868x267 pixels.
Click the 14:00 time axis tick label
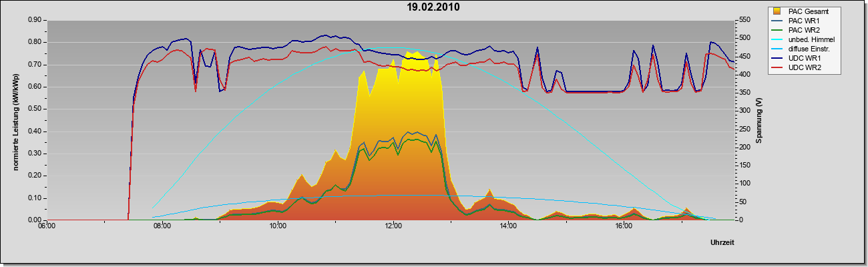pos(509,227)
